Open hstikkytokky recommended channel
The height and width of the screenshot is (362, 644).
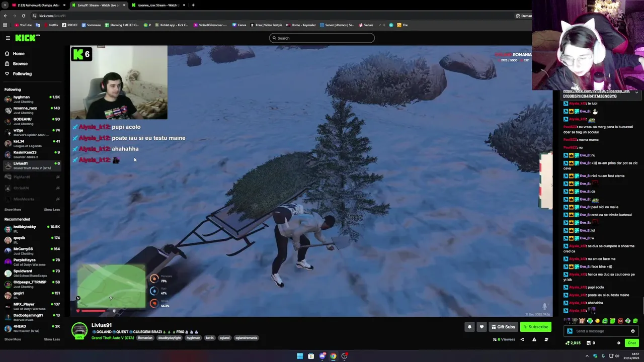coord(31,229)
